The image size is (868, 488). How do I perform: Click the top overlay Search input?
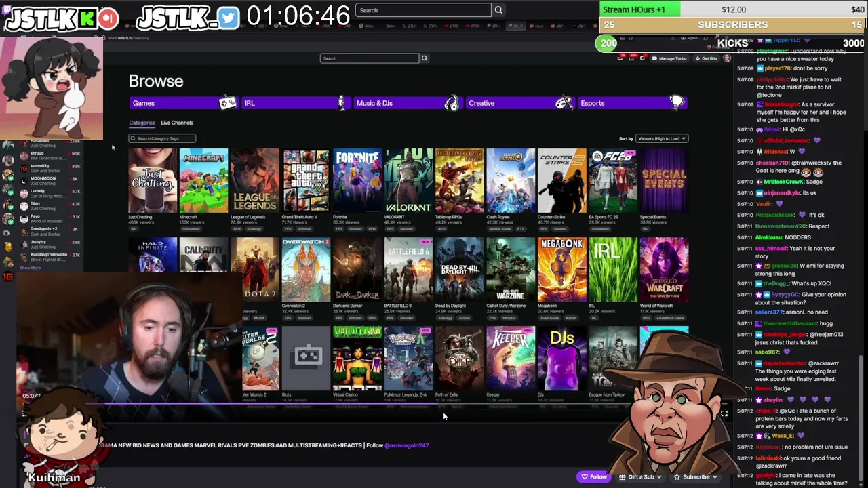pyautogui.click(x=423, y=10)
